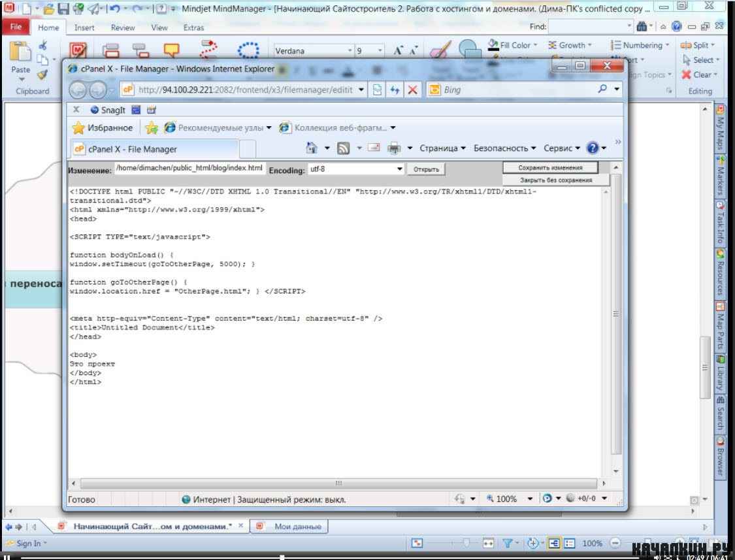Screen dimensions: 735x560
Task: Click the Undo arrow in MindManager toolbar
Action: click(x=115, y=9)
